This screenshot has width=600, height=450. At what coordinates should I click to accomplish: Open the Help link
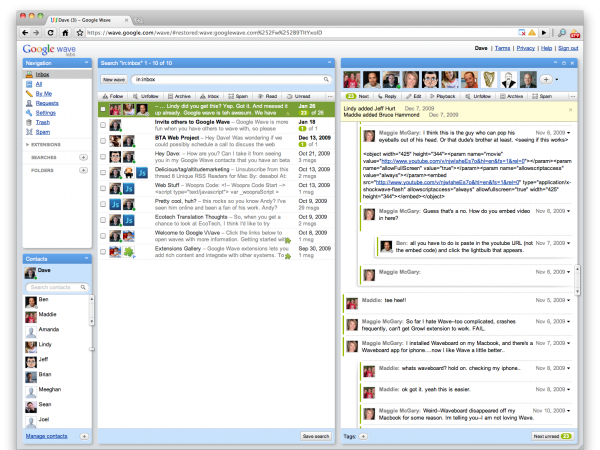pos(546,48)
